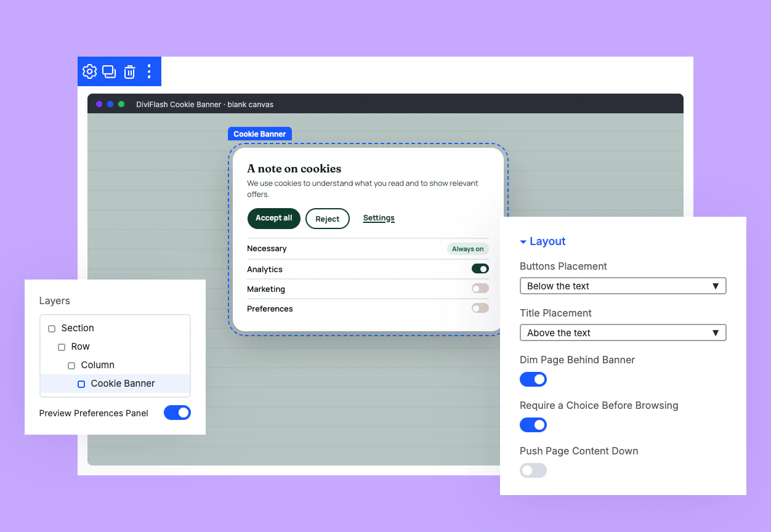Click the blue window dot

(x=110, y=104)
